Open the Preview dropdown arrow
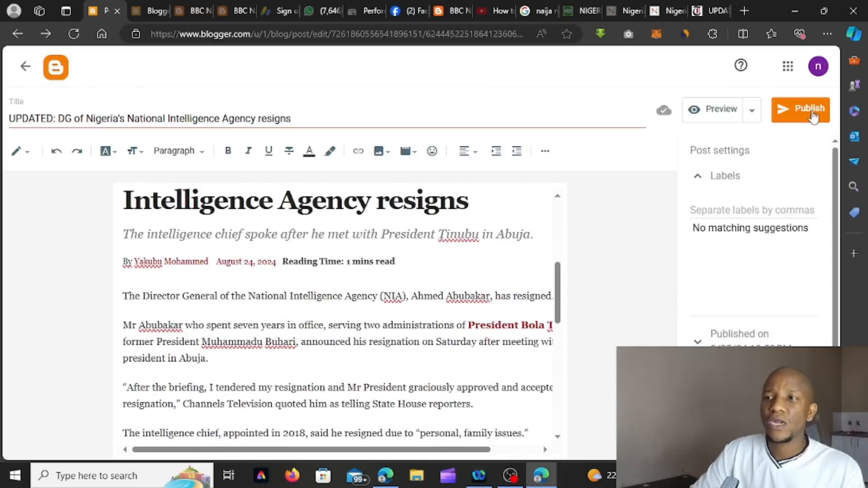868x488 pixels. (x=752, y=110)
